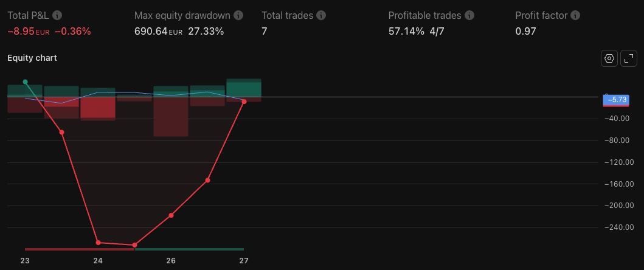Viewport: 644px width, 270px height.
Task: Click the 57.14% profitable trades value
Action: tap(406, 31)
